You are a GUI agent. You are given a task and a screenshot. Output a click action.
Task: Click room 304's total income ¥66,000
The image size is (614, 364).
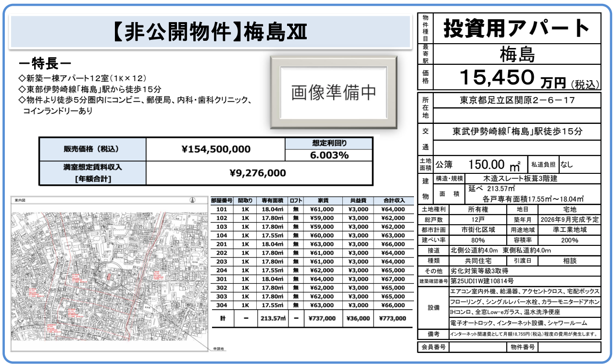click(393, 305)
